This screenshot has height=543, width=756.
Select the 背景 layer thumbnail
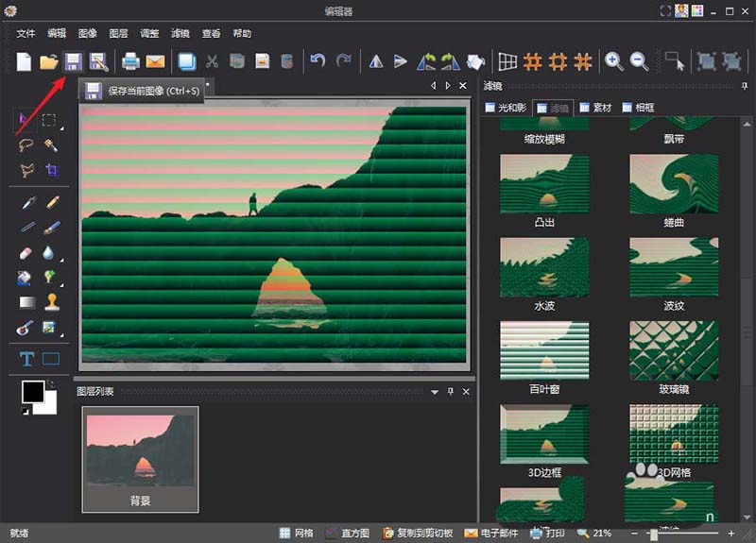pos(140,459)
